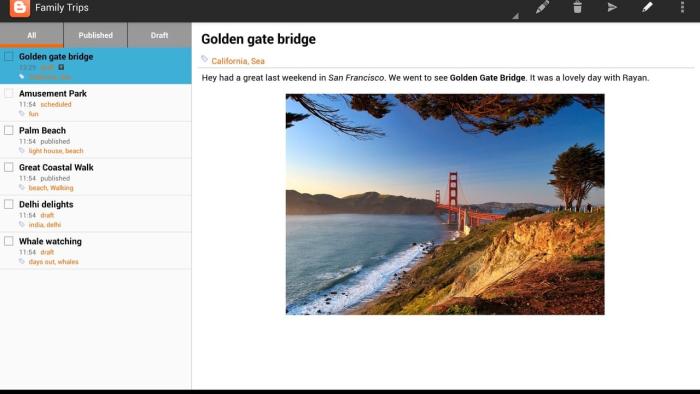Click the tag icon beside 'india, delhi'
Screen dimensions: 700x394
coord(21,224)
